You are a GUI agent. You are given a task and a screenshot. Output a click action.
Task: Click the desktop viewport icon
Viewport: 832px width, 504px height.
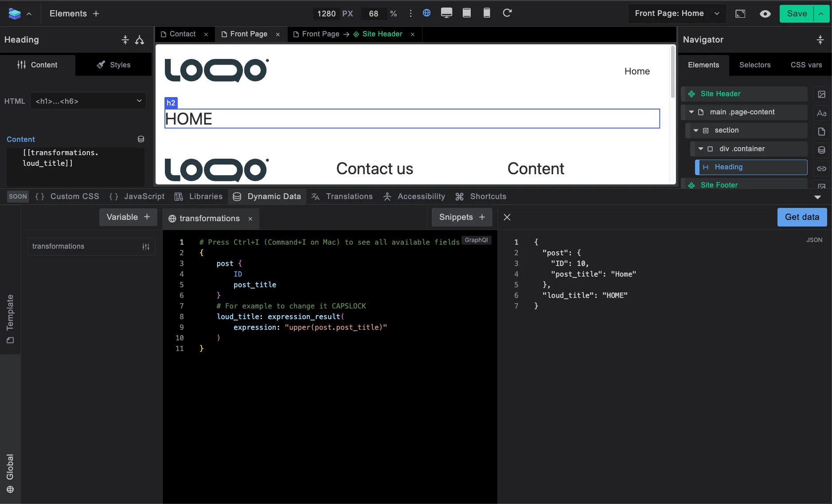click(x=446, y=13)
